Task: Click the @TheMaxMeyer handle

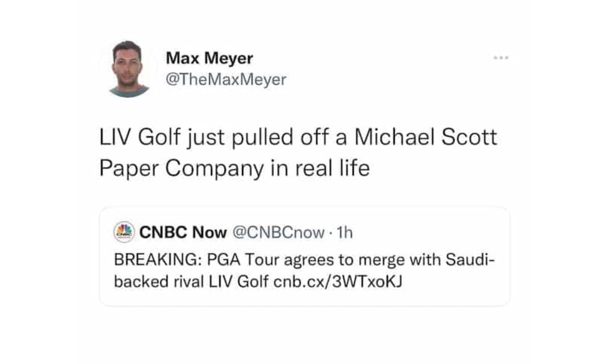Action: click(x=226, y=80)
